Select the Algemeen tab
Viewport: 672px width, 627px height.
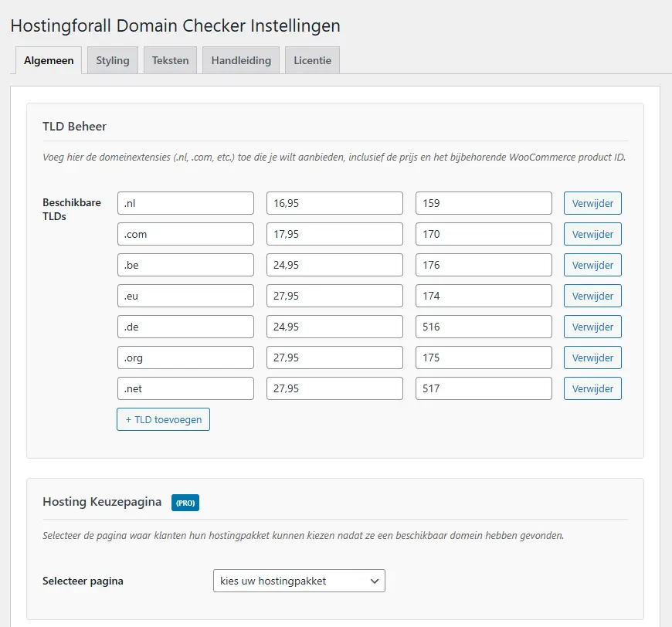click(49, 60)
